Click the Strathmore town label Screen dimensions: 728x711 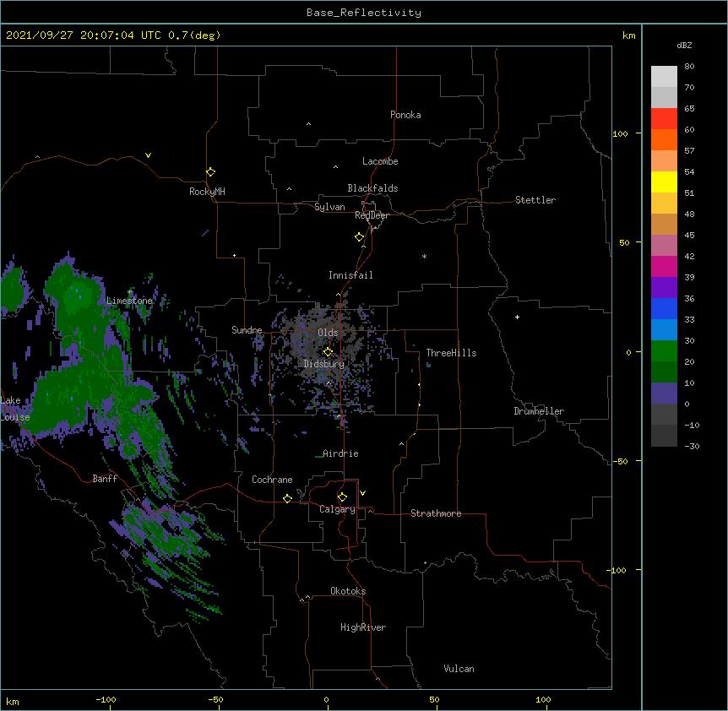[436, 513]
